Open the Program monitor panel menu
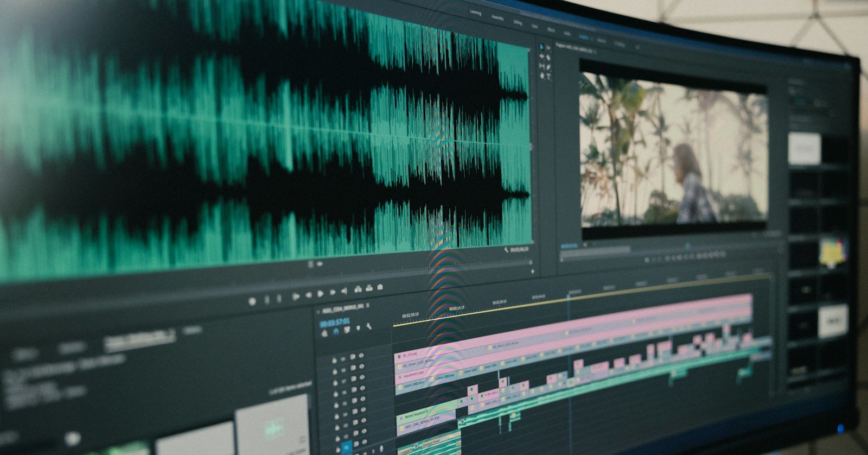Viewport: 868px width, 455px height. click(x=595, y=52)
